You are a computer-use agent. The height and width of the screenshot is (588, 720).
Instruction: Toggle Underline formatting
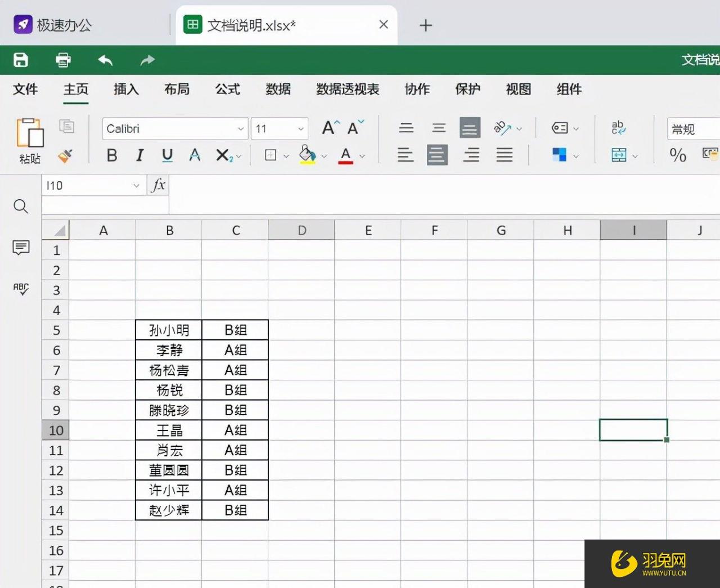click(x=167, y=155)
